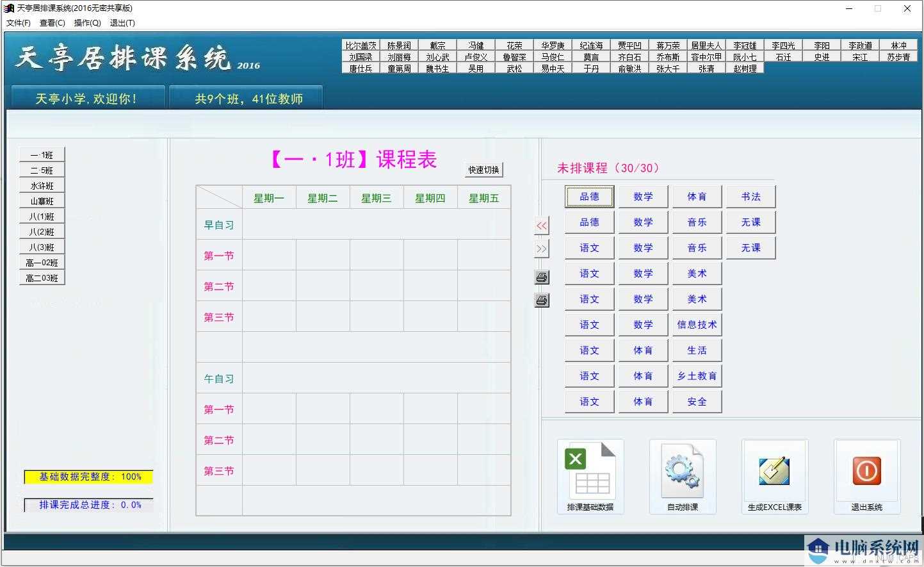Click the 快速切换 button

(x=483, y=170)
